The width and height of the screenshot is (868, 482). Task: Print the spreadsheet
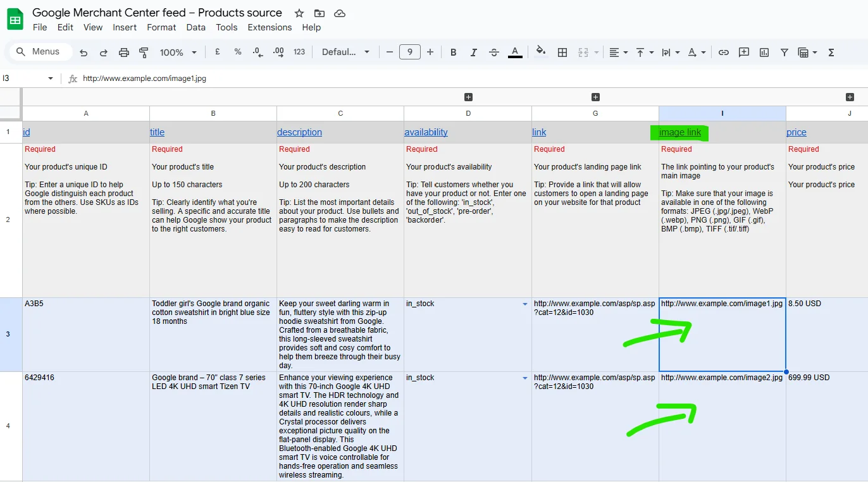tap(124, 53)
